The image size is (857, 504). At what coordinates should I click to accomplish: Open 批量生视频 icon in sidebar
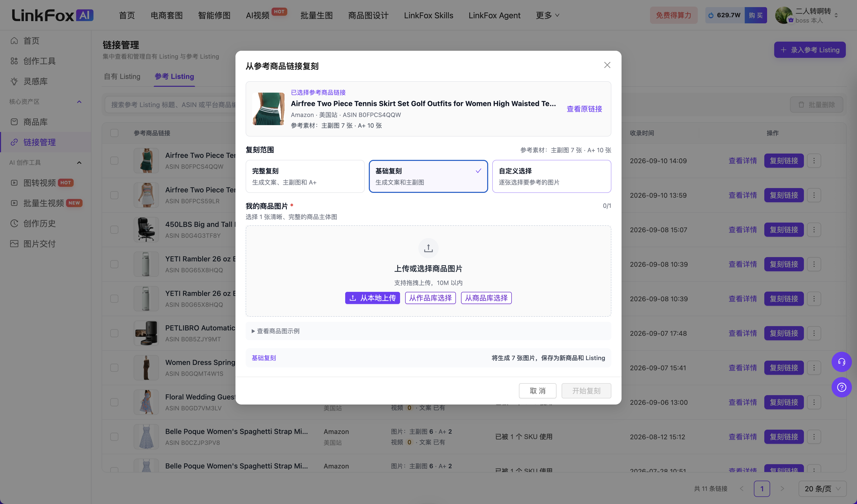click(14, 203)
